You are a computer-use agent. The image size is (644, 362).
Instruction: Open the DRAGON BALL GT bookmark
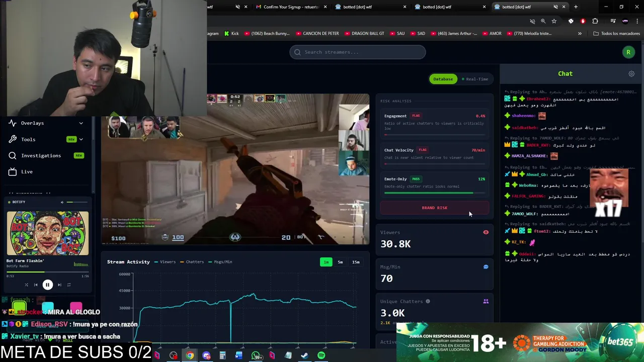[x=364, y=33]
